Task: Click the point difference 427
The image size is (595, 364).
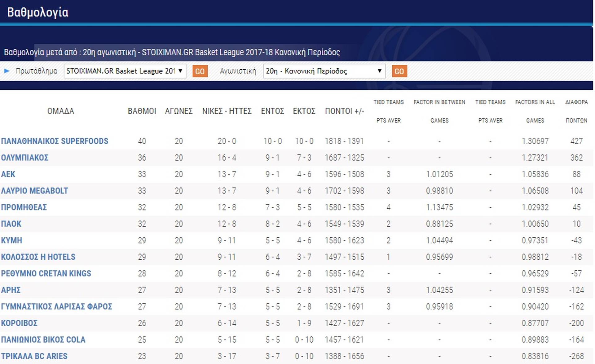Action: pyautogui.click(x=576, y=141)
